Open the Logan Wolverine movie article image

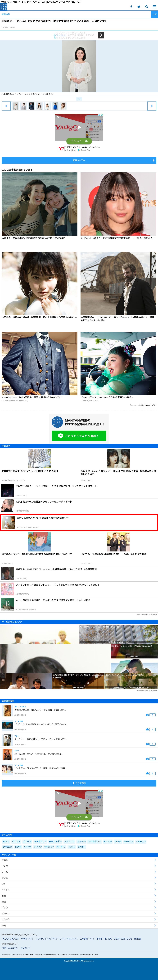pos(118,283)
